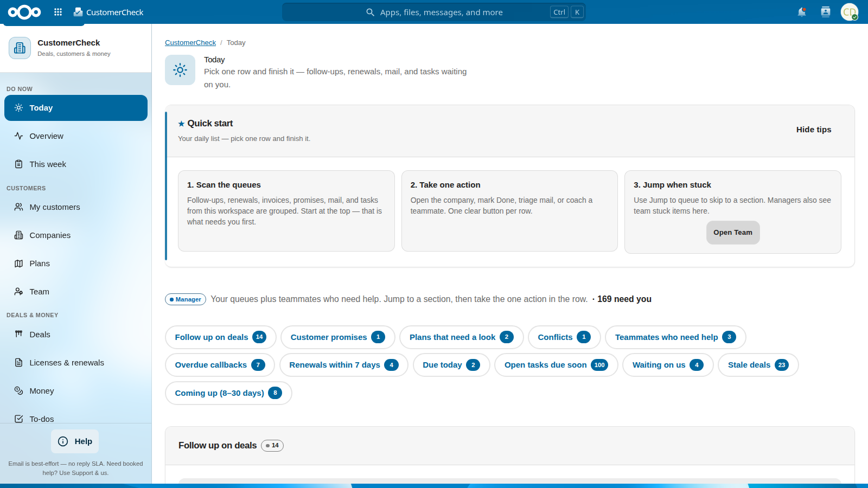Click the Nextcloud logo icon

[24, 12]
